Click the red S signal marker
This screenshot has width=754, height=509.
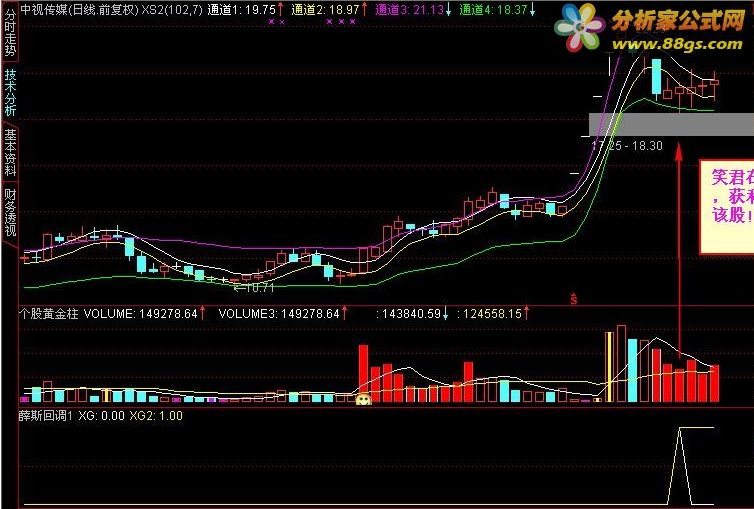(x=573, y=298)
